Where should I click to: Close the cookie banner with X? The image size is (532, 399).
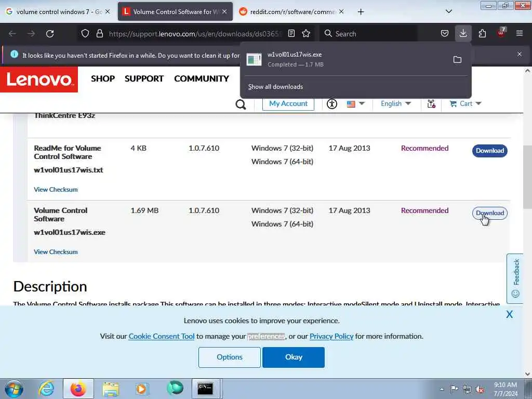[509, 314]
